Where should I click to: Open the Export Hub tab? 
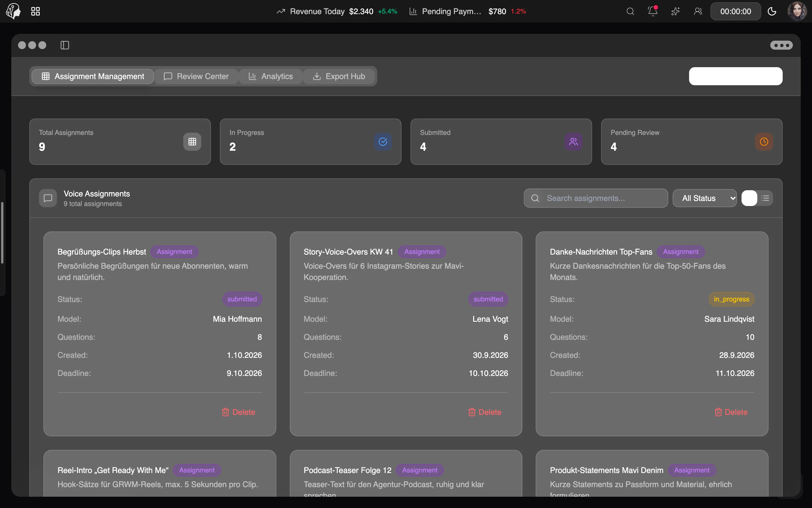click(339, 76)
